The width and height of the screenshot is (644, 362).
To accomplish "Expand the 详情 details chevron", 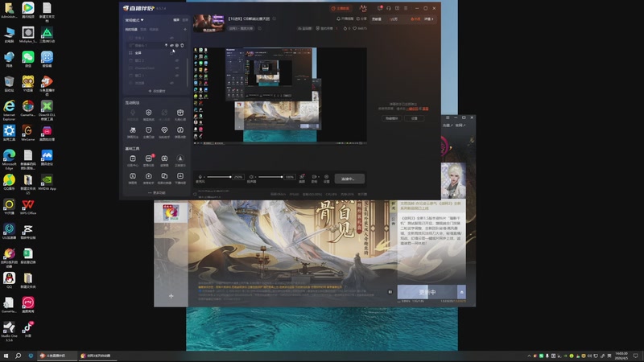I will (x=429, y=19).
